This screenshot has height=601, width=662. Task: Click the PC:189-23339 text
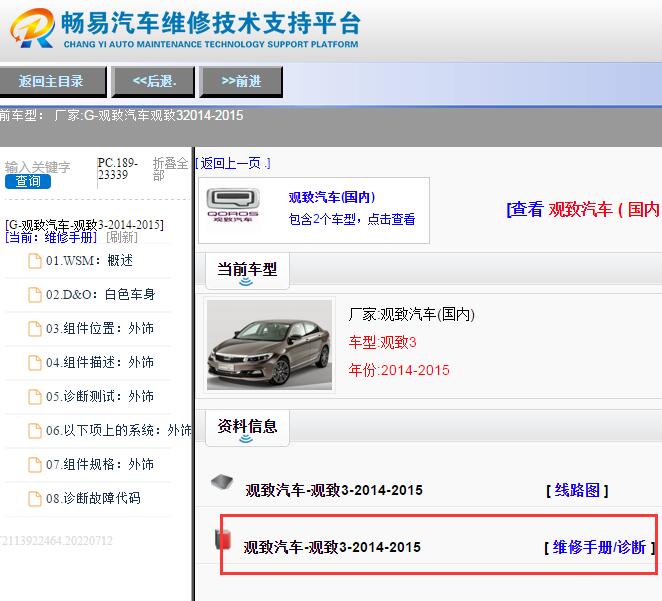point(118,169)
